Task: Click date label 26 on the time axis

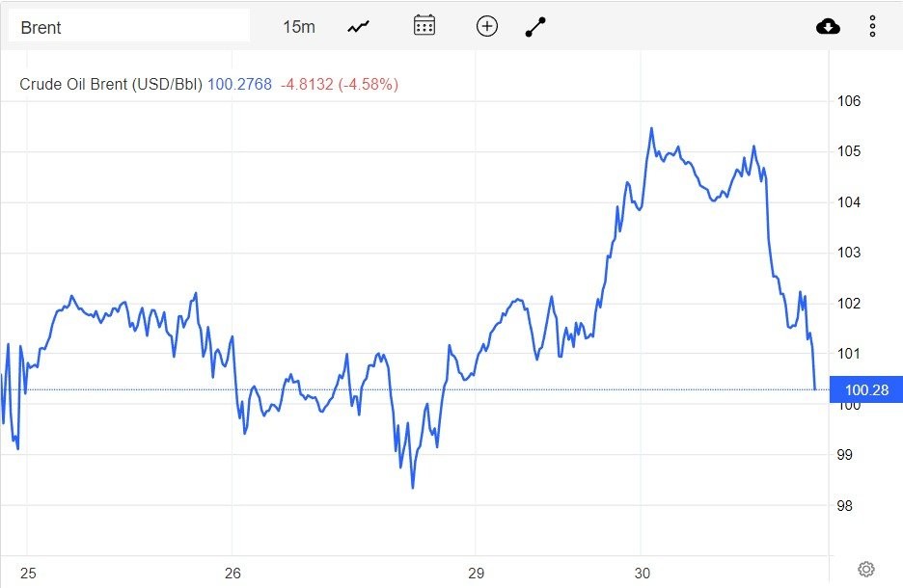Action: (x=232, y=573)
